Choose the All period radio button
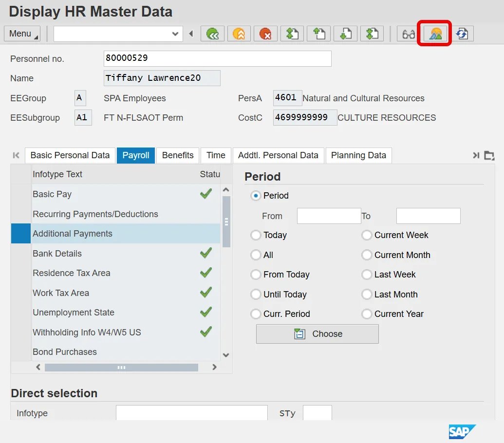The height and width of the screenshot is (443, 504). (x=256, y=255)
